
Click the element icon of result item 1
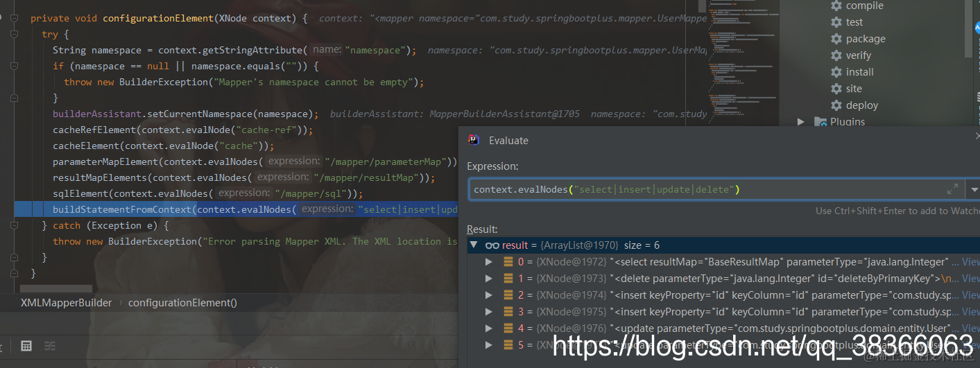tap(508, 279)
